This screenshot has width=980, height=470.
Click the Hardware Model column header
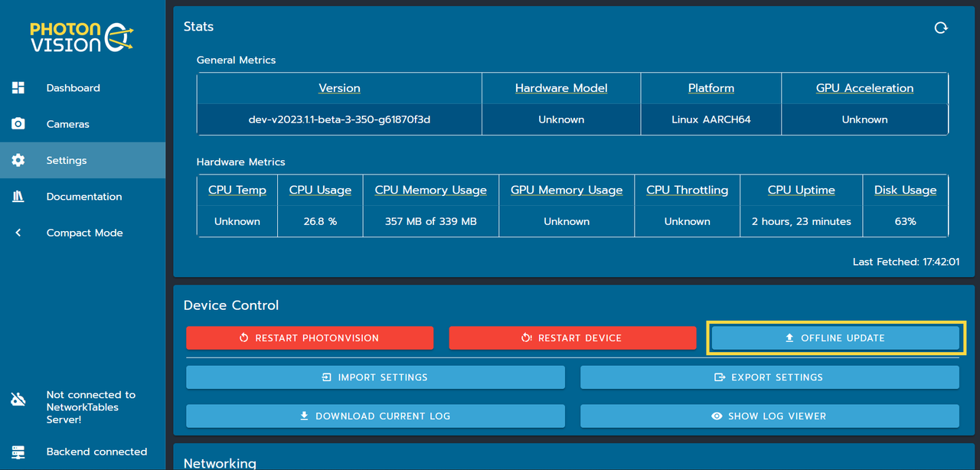(561, 88)
